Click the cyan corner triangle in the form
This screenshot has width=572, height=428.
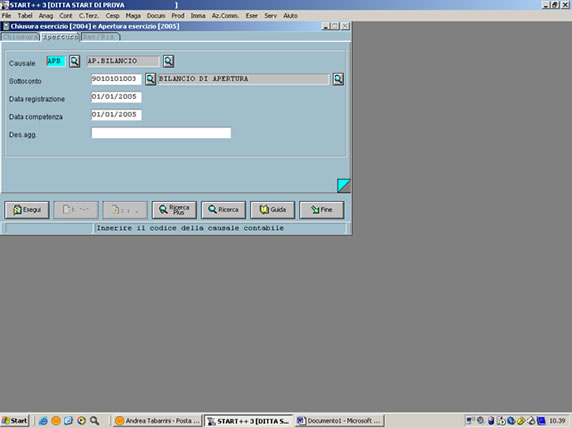pyautogui.click(x=344, y=185)
